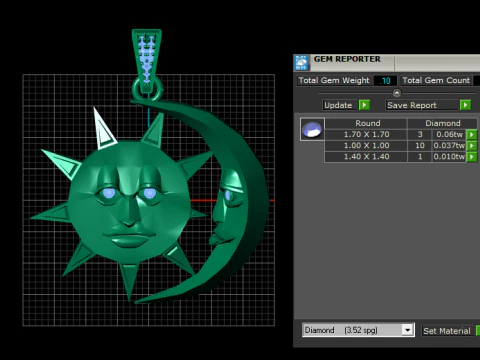480x360 pixels.
Task: Select the 1.70 X 1.70 size cell
Action: coord(366,134)
